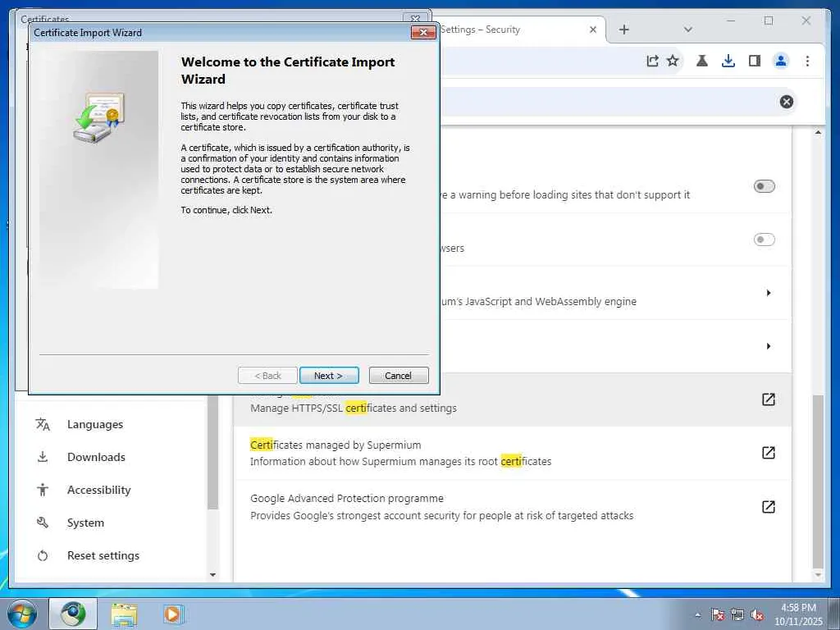This screenshot has height=630, width=840.
Task: Open the browser three-dot menu
Action: pos(807,61)
